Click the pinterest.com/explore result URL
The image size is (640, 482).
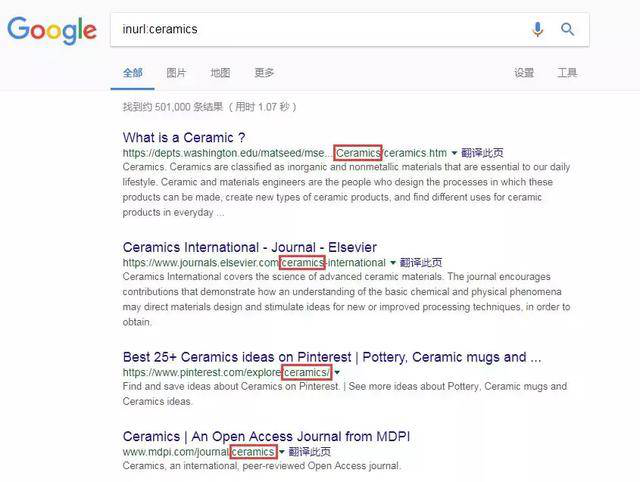point(227,372)
